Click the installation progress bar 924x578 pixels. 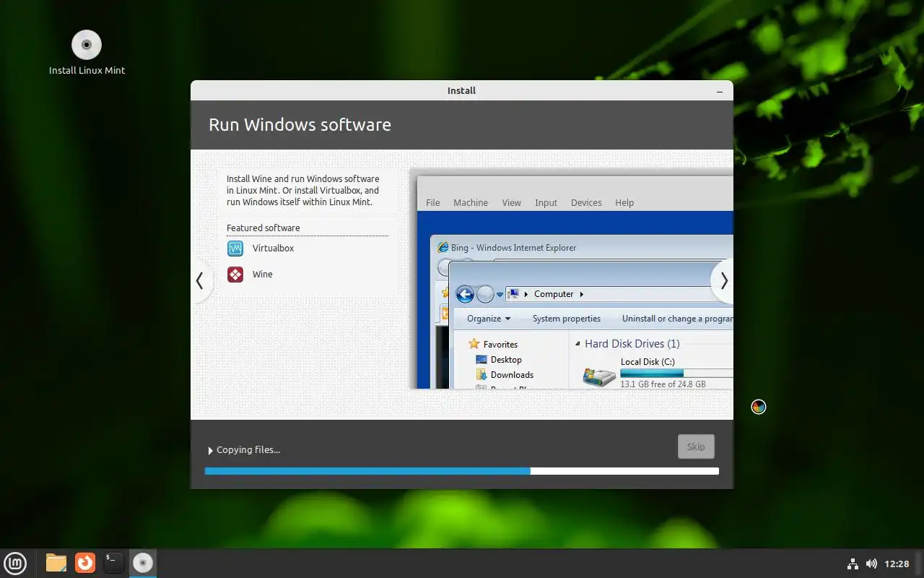[x=462, y=471]
